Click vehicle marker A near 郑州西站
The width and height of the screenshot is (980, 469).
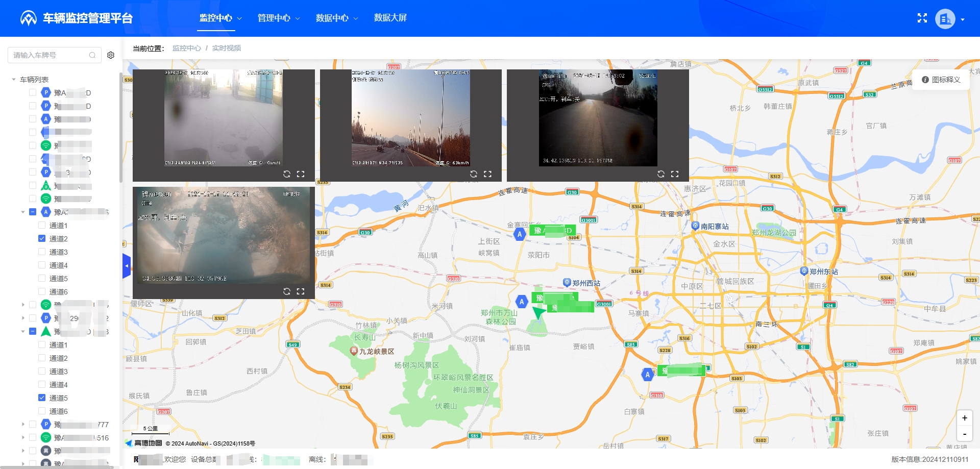522,302
